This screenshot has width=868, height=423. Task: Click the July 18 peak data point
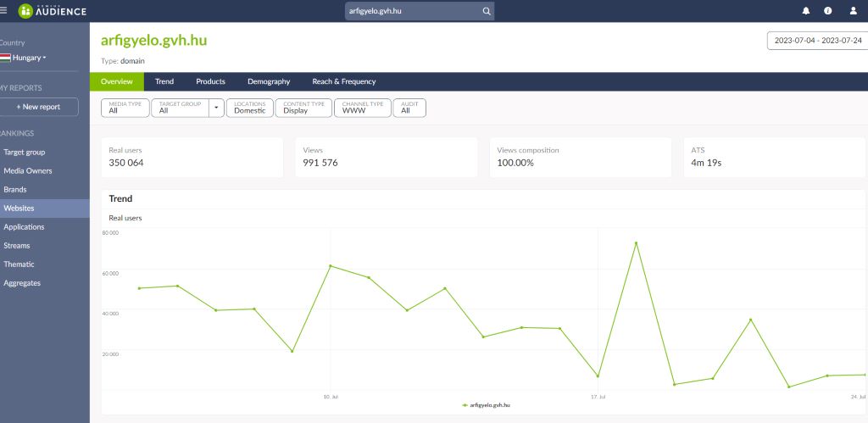coord(636,243)
